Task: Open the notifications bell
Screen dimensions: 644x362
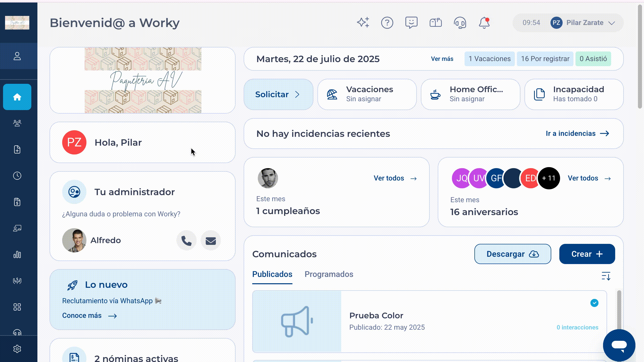Action: click(x=484, y=23)
